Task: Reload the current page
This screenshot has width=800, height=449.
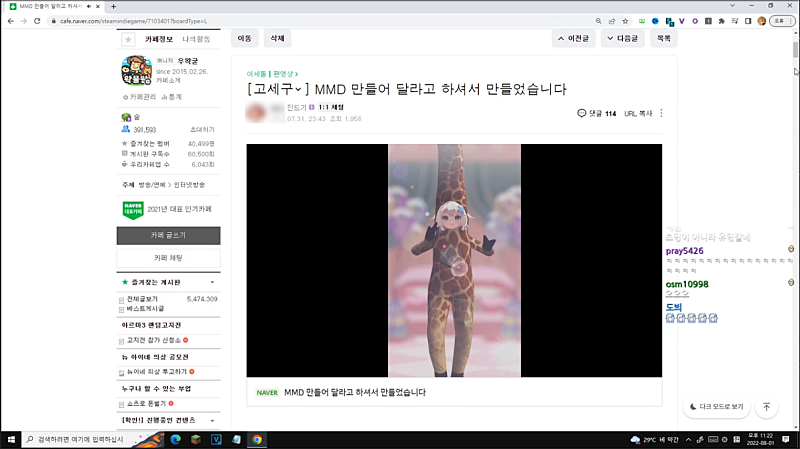Action: (x=37, y=21)
